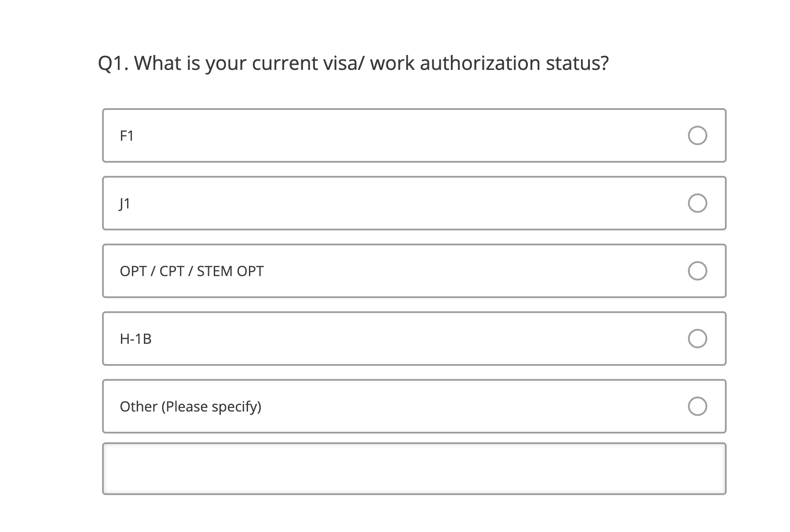790x532 pixels.
Task: Click the Q1 visa status question heading
Action: point(353,63)
